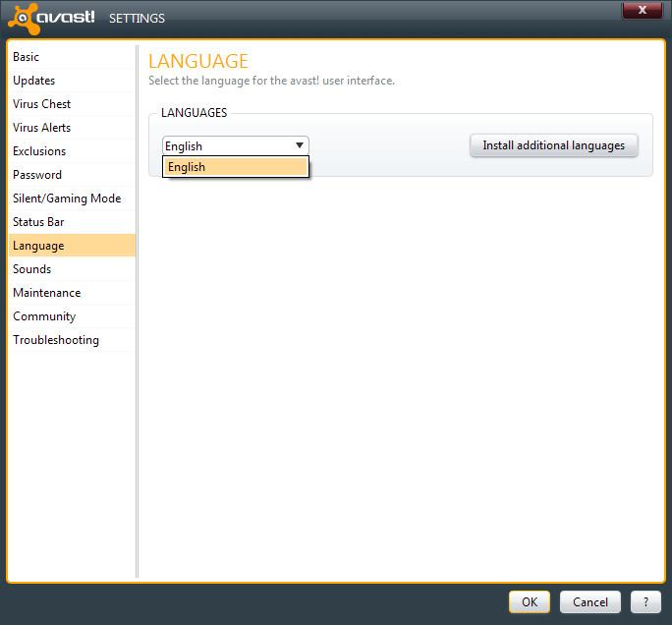672x625 pixels.
Task: Switch to Password settings
Action: pyautogui.click(x=37, y=175)
